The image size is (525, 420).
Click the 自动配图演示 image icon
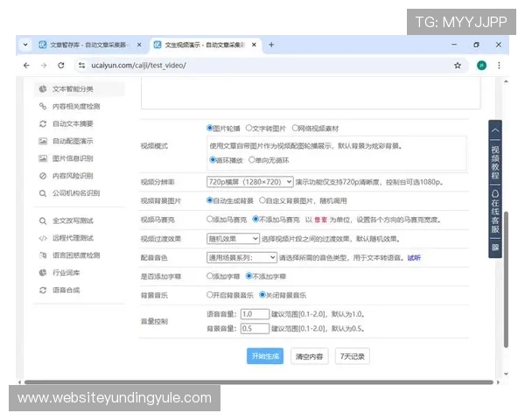click(x=43, y=141)
